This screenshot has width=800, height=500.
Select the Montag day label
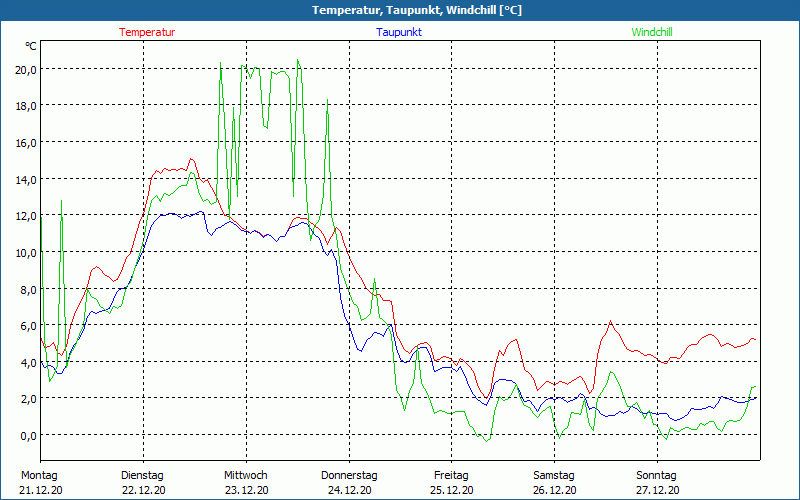click(40, 475)
